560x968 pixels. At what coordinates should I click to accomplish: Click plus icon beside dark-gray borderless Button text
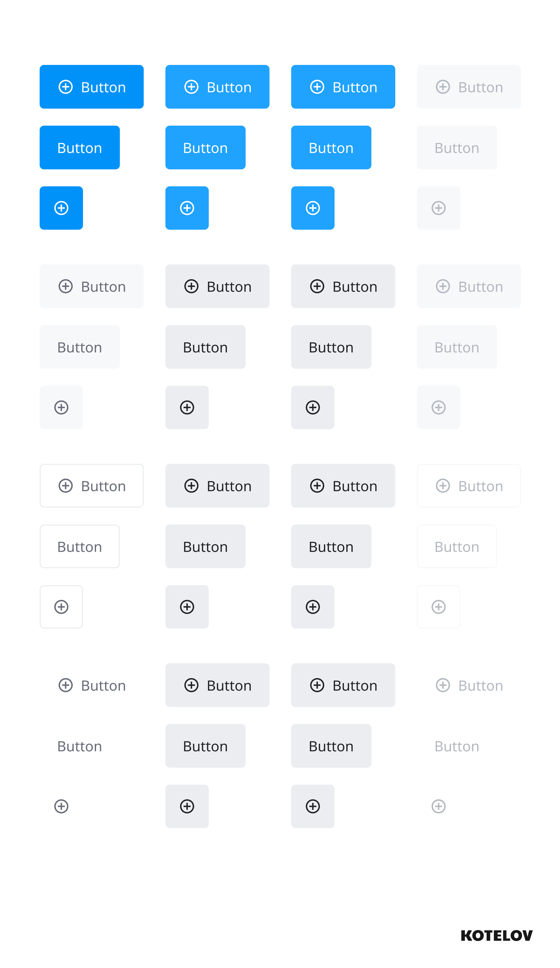pos(66,685)
